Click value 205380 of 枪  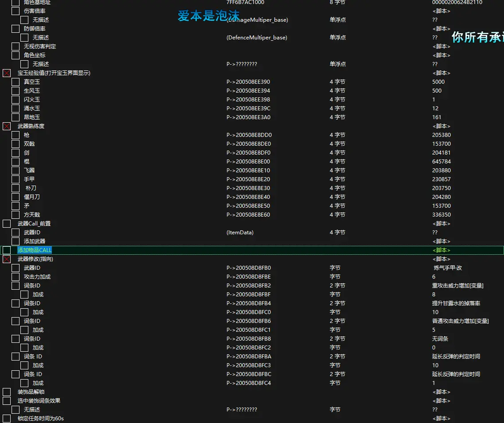click(441, 135)
